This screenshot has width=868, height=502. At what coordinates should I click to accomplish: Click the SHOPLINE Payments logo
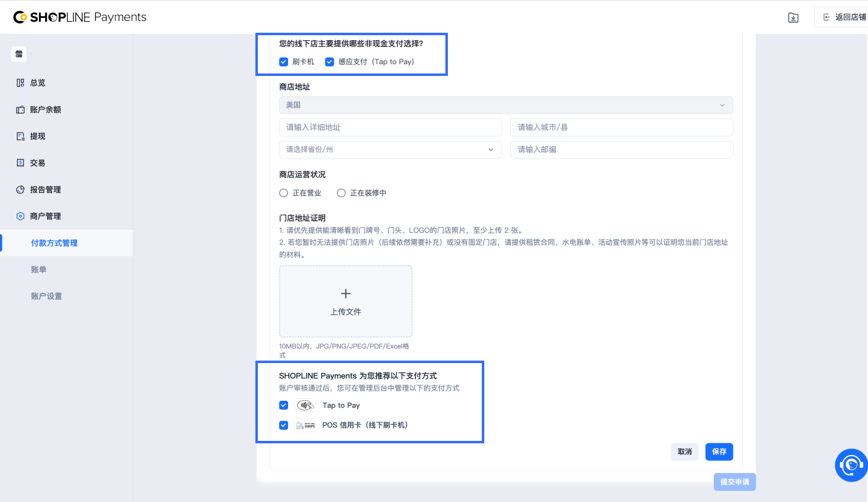coord(80,17)
